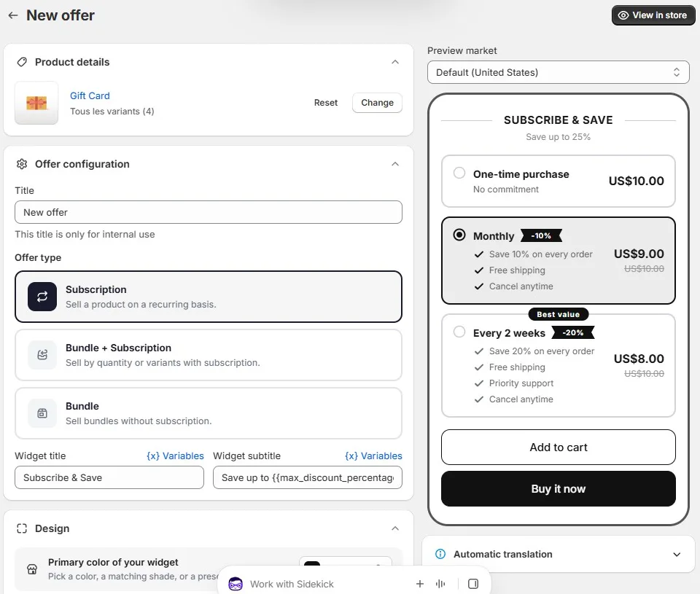700x594 pixels.
Task: Collapse the Offer configuration section
Action: click(395, 164)
